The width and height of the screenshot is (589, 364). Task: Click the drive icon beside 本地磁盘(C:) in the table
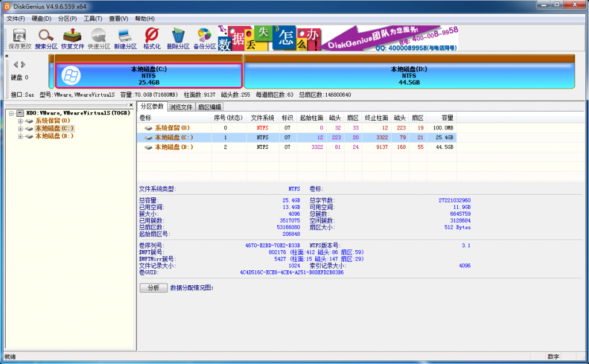tap(148, 138)
